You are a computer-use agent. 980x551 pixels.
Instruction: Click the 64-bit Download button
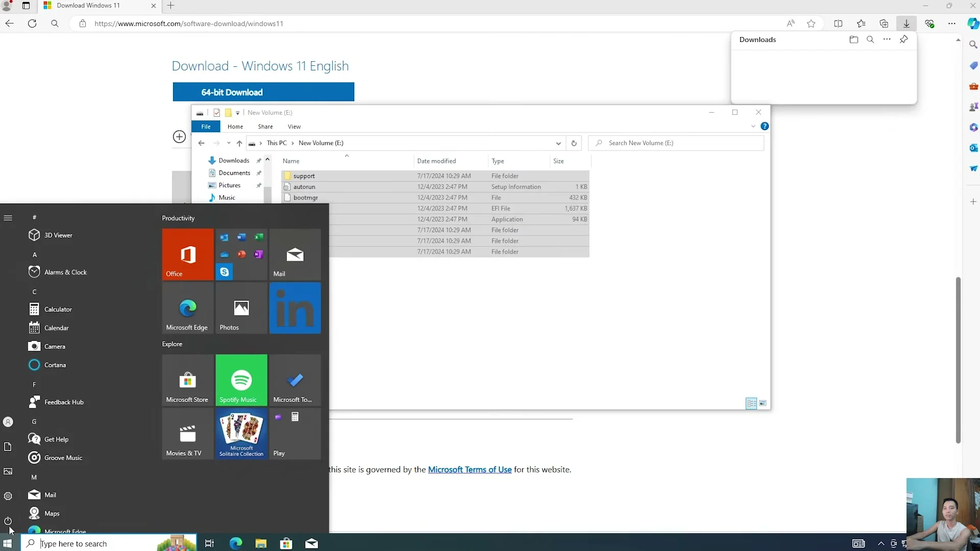263,92
